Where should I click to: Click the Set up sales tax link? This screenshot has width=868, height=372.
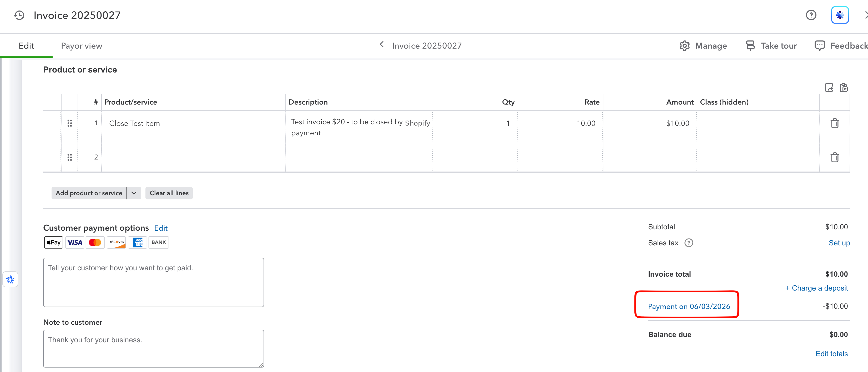pos(839,243)
